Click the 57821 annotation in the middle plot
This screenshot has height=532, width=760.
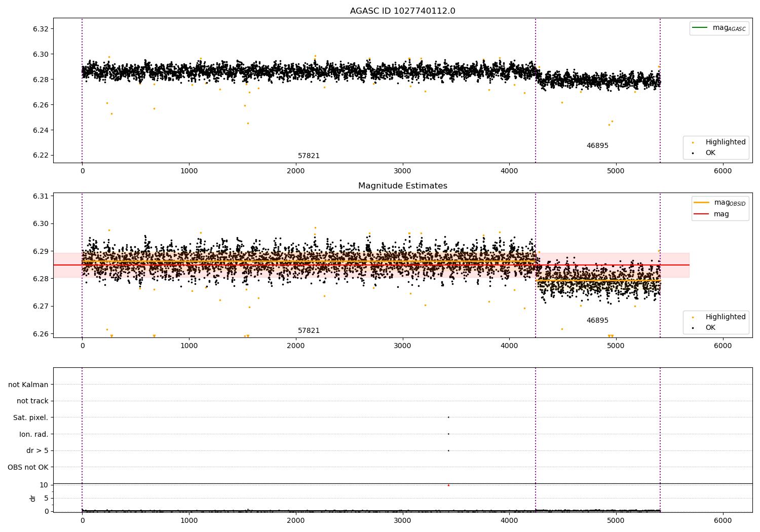pyautogui.click(x=309, y=331)
